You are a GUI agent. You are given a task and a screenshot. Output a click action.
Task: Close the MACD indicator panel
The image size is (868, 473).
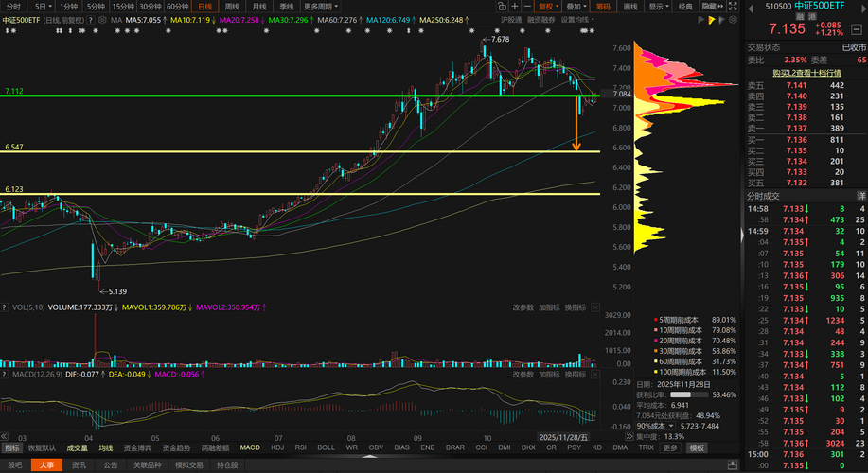tap(595, 375)
